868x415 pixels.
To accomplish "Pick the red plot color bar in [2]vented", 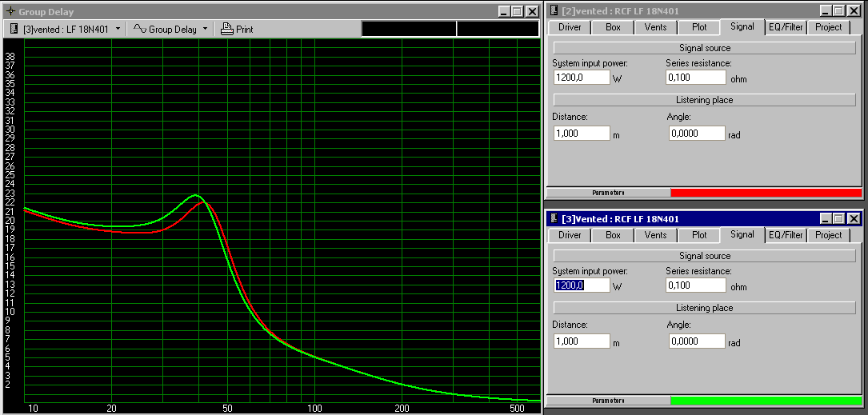I will pyautogui.click(x=766, y=193).
